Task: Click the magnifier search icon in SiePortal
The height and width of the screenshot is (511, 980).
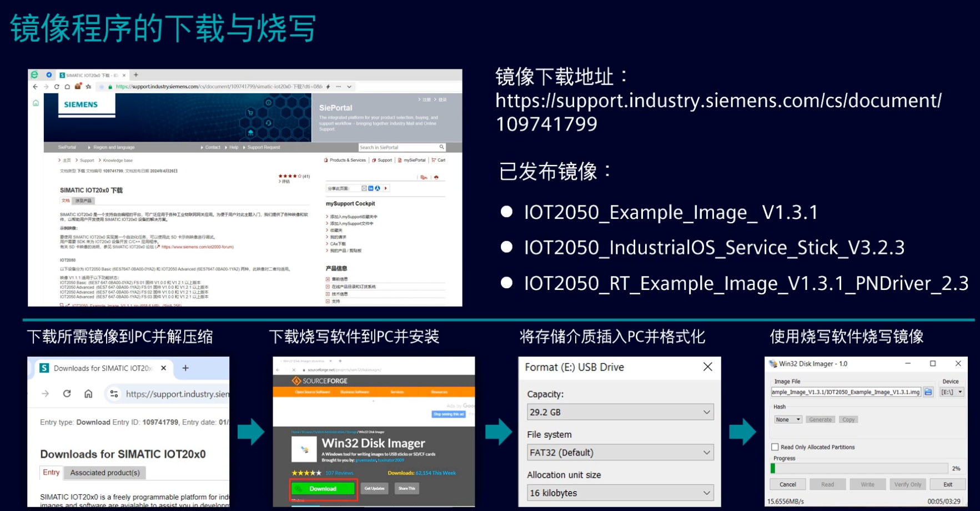Action: pos(442,147)
